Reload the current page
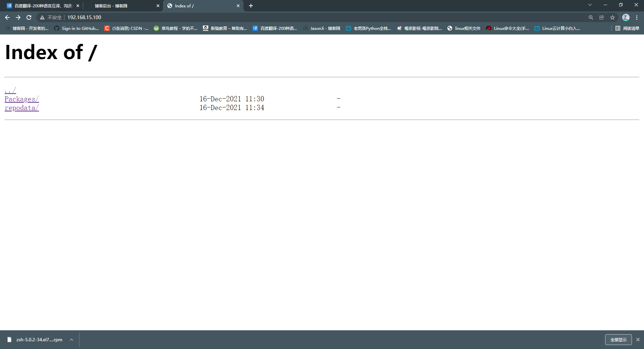Image resolution: width=644 pixels, height=349 pixels. [29, 17]
